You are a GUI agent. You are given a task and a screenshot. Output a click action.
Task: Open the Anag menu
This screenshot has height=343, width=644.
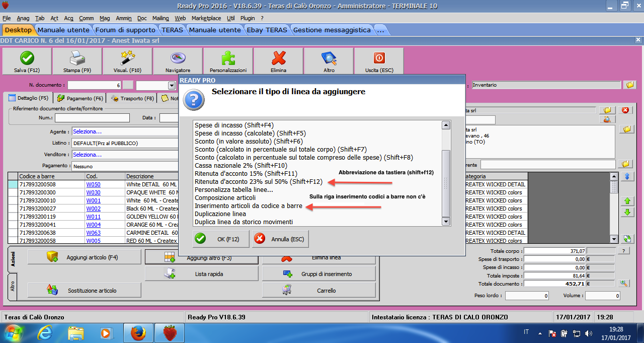coord(23,18)
